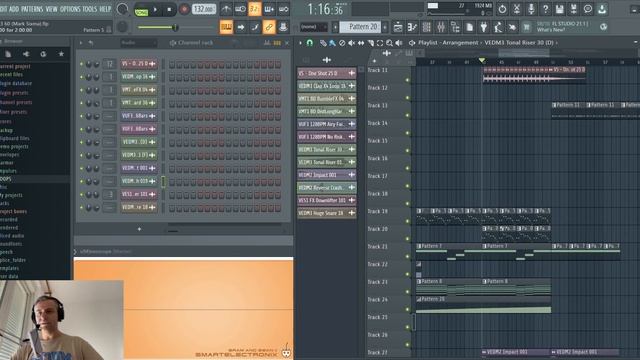The image size is (640, 360).
Task: Select the VES1 FX Downlifter 101 picker item
Action: [327, 200]
